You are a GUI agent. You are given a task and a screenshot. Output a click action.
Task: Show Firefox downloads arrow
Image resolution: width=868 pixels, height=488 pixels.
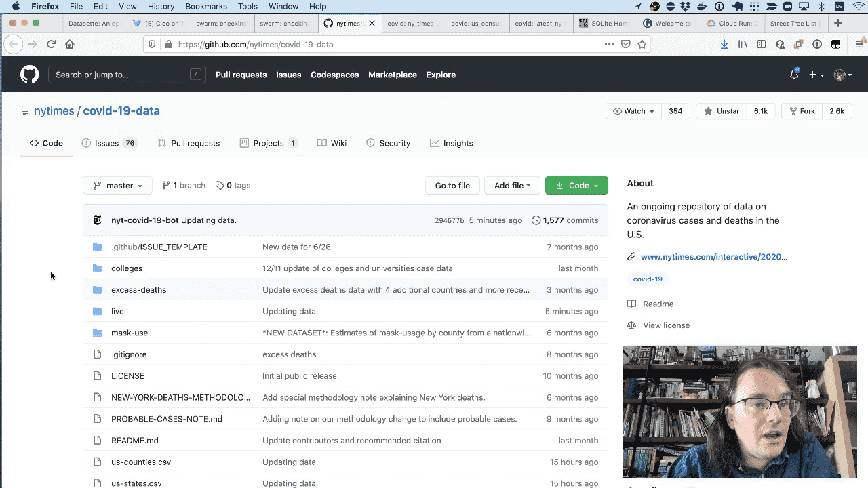(724, 44)
